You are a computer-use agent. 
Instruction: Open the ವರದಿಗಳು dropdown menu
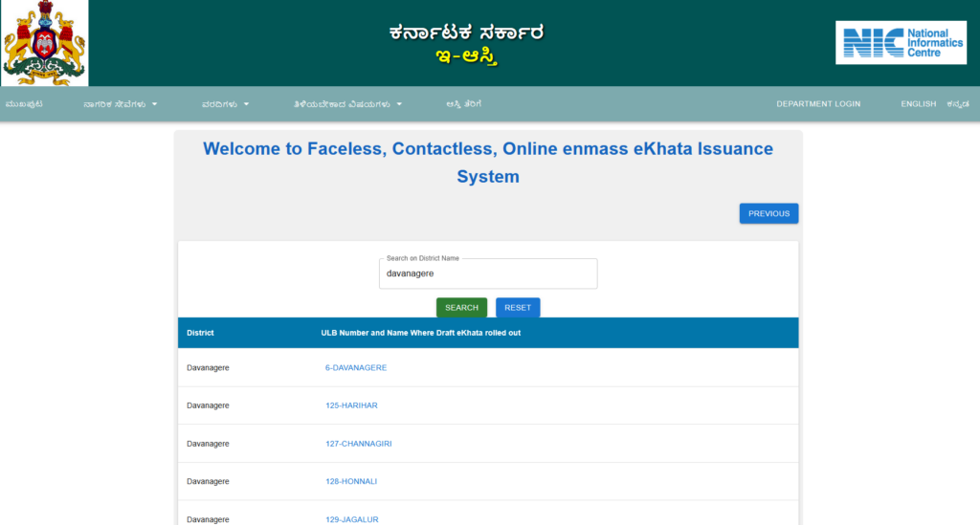(225, 104)
